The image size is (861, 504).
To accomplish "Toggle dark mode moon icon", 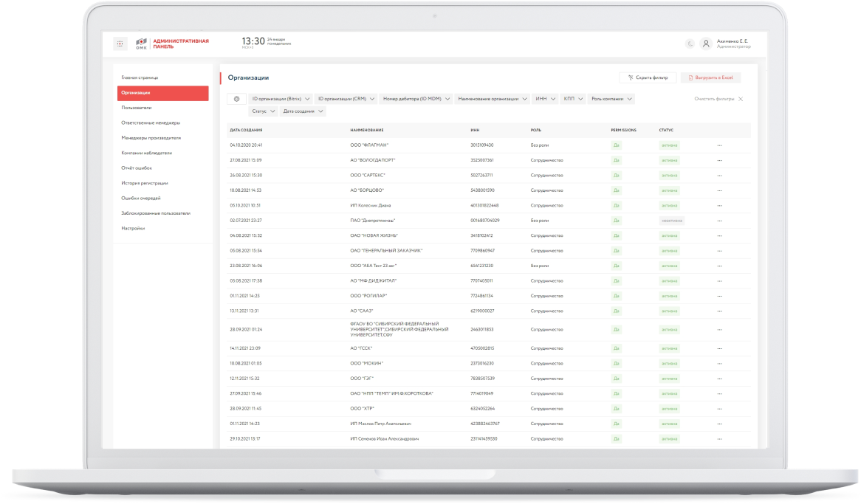I will [x=690, y=44].
